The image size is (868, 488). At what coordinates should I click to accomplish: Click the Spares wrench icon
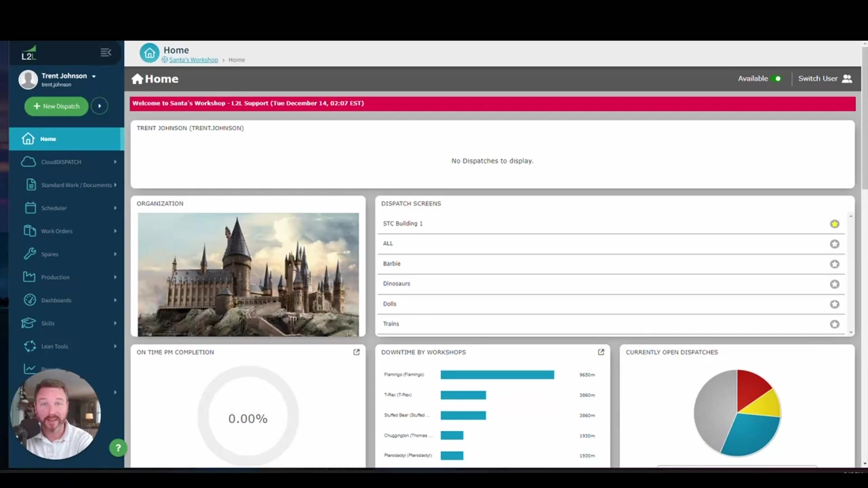pos(30,254)
